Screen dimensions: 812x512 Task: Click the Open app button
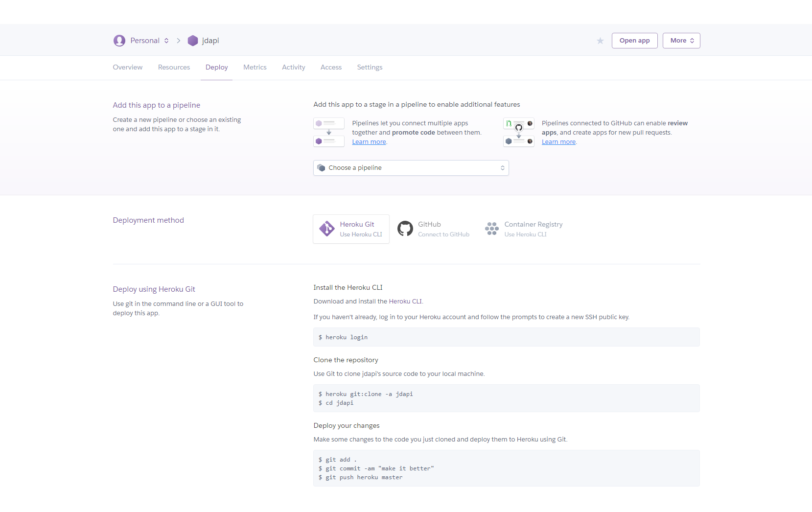tap(634, 41)
